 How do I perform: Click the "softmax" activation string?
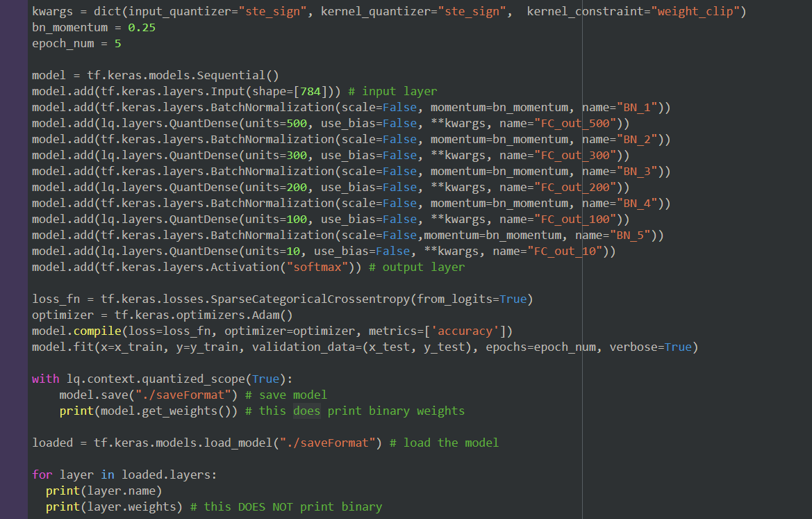click(317, 267)
